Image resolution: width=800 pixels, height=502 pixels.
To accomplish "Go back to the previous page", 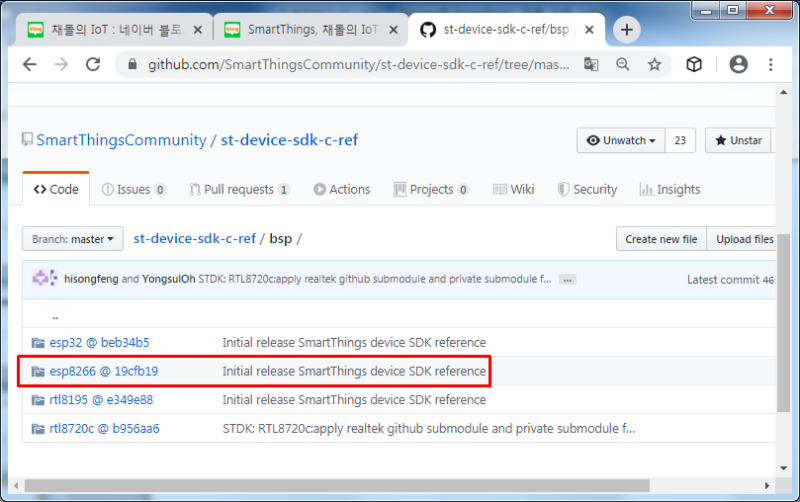I will pyautogui.click(x=30, y=64).
